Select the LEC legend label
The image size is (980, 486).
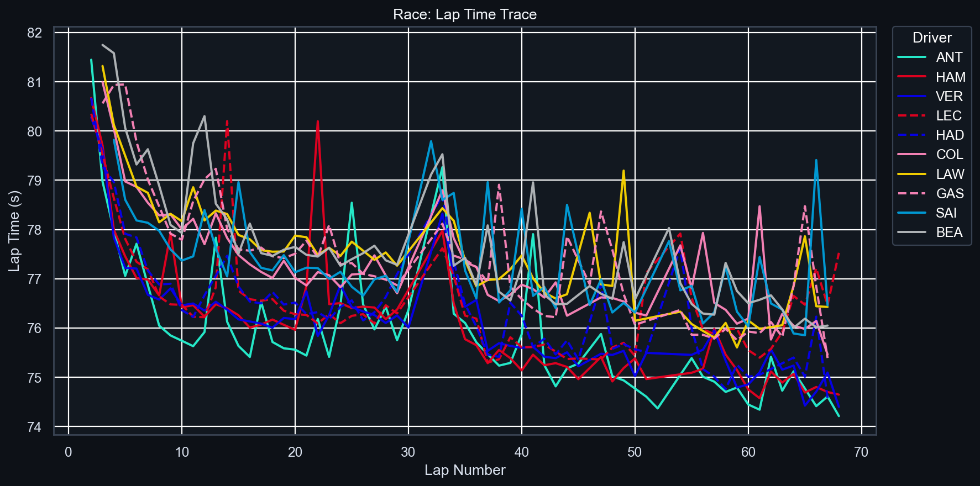point(948,115)
